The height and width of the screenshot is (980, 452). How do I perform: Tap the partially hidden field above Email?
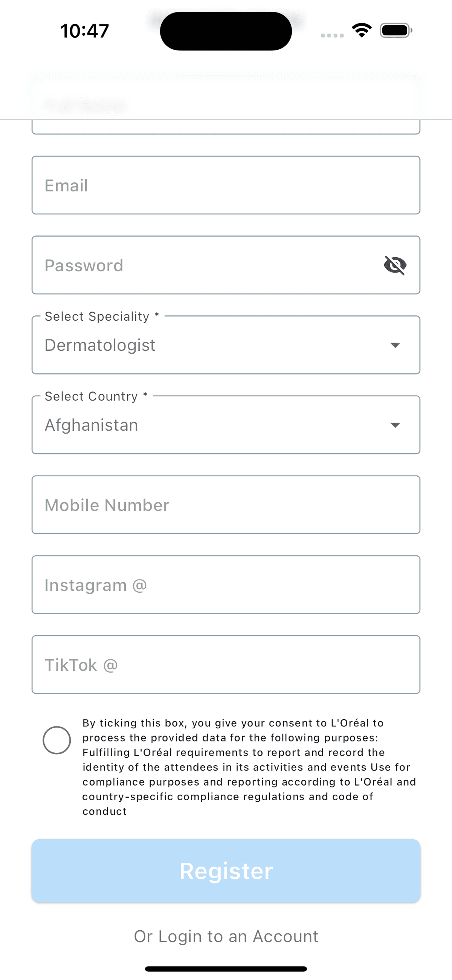[x=226, y=126]
